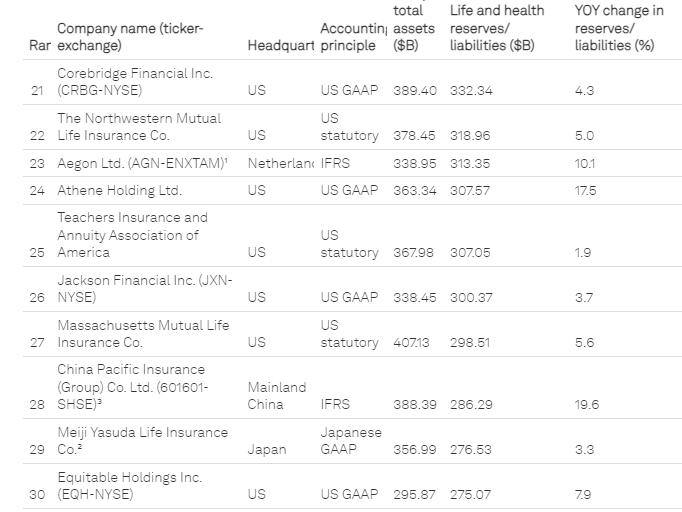The width and height of the screenshot is (682, 512).
Task: Click the Company name column header
Action: (130, 37)
